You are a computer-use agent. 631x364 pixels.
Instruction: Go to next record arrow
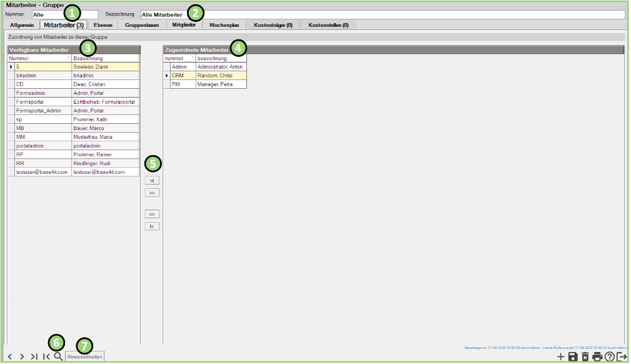tap(22, 356)
